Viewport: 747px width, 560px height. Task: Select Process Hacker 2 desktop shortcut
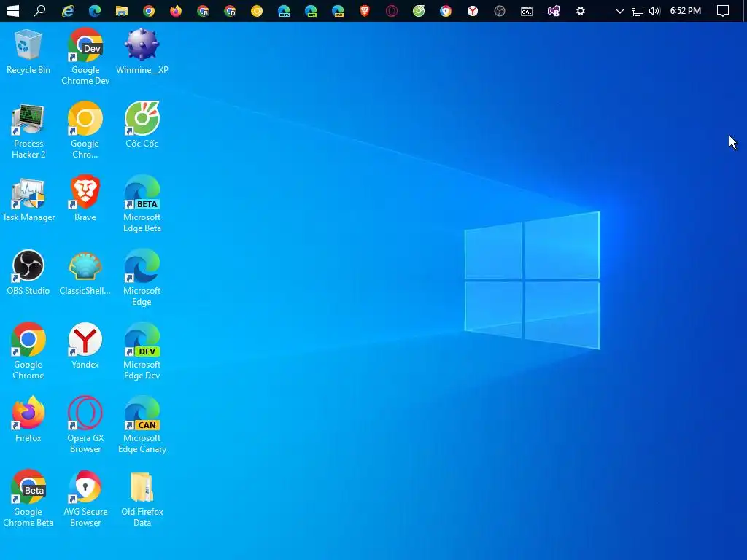pyautogui.click(x=28, y=131)
